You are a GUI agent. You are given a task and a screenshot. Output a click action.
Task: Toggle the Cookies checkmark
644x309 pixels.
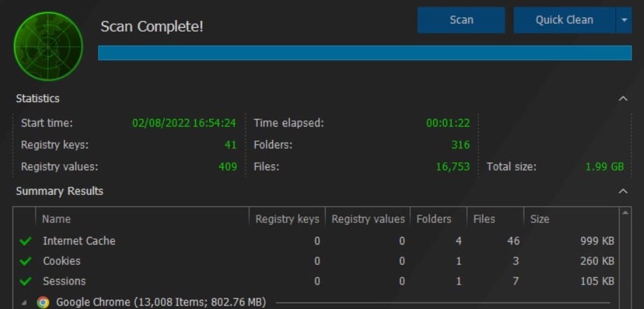click(x=25, y=261)
